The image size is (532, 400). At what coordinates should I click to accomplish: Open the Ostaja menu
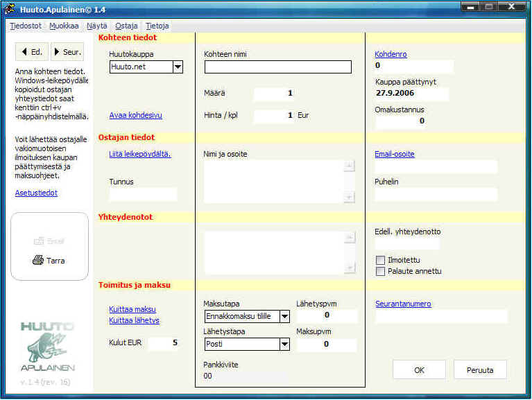coord(126,26)
